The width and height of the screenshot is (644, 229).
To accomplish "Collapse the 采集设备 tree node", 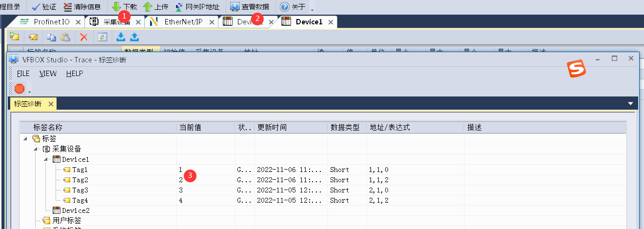I will pos(36,149).
